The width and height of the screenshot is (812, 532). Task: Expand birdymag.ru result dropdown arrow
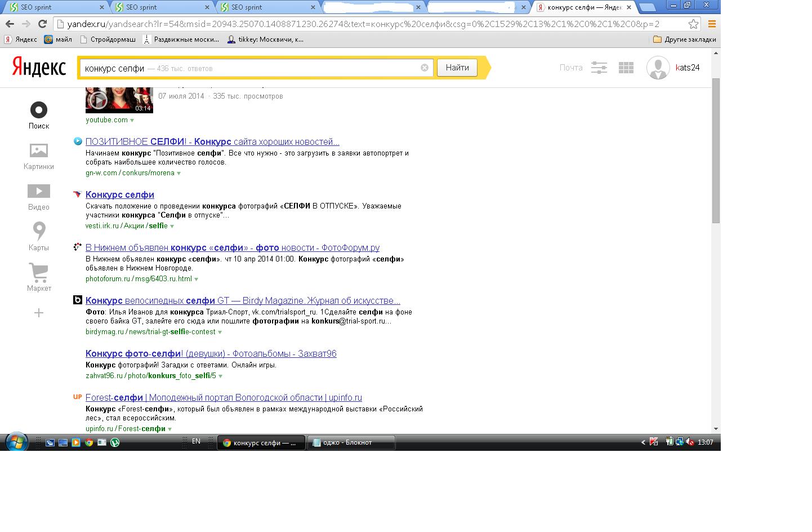(x=220, y=332)
